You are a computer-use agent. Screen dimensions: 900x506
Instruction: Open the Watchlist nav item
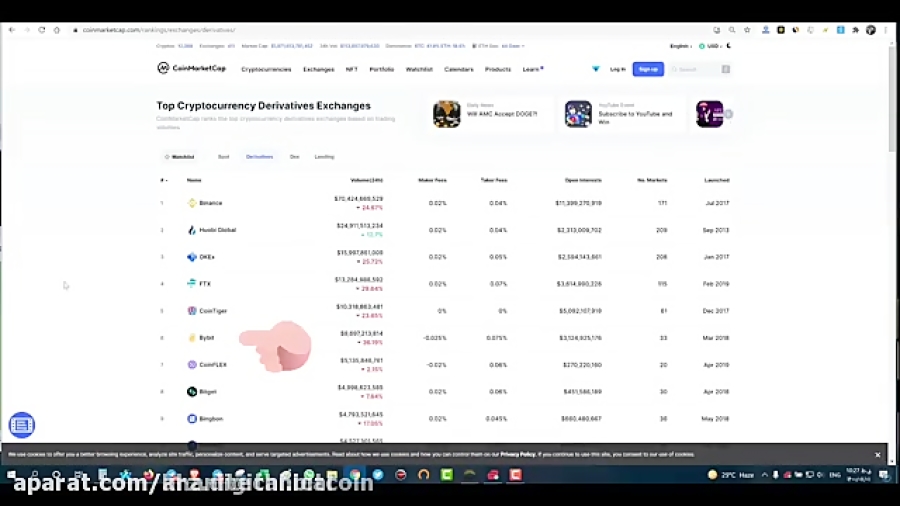pos(419,69)
